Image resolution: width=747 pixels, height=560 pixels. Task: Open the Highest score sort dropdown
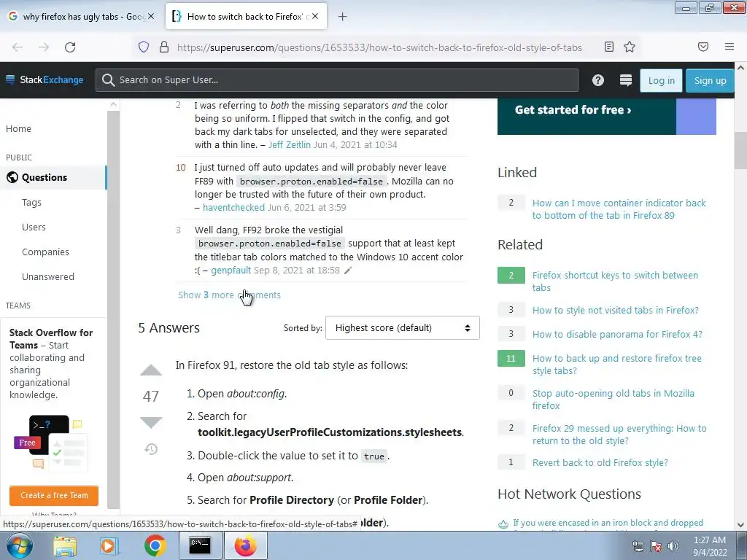coord(403,327)
